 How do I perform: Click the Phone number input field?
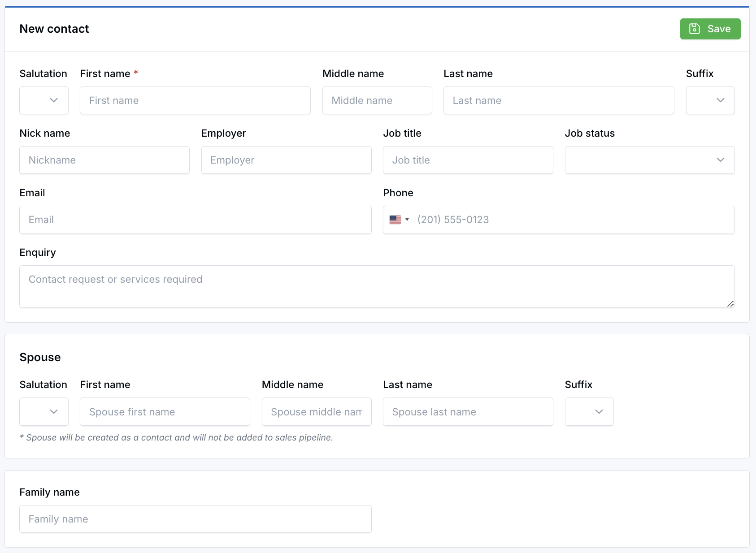pos(569,220)
